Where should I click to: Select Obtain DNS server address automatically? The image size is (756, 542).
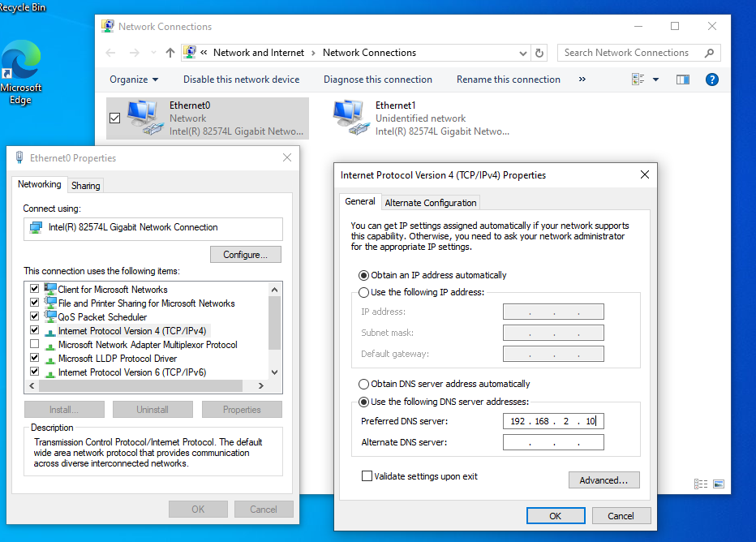pos(364,384)
